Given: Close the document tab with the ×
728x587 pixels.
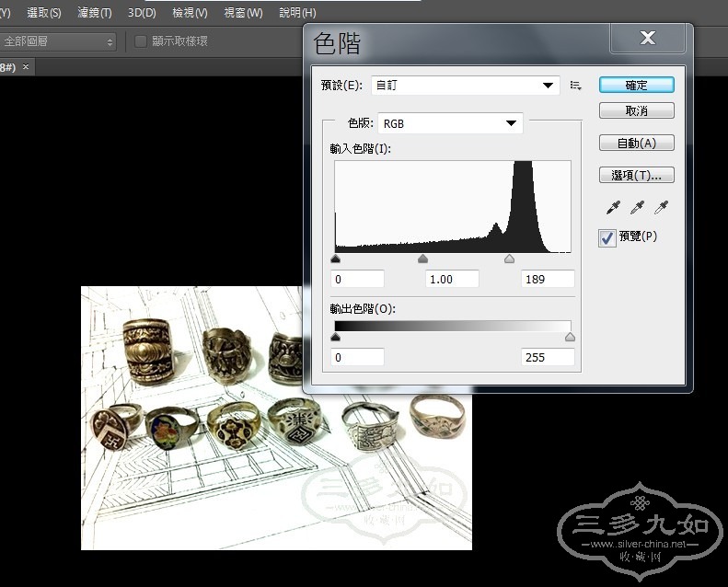Looking at the screenshot, I should pos(27,67).
